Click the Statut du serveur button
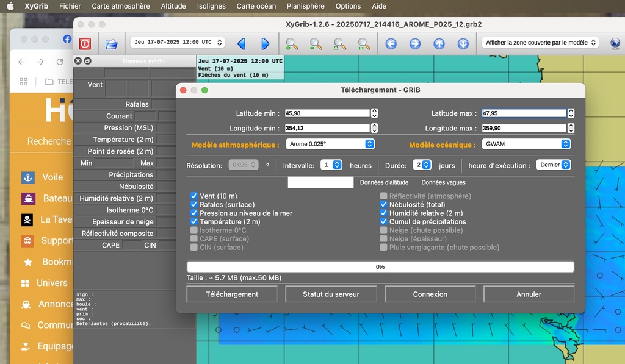625x364 pixels. point(331,294)
